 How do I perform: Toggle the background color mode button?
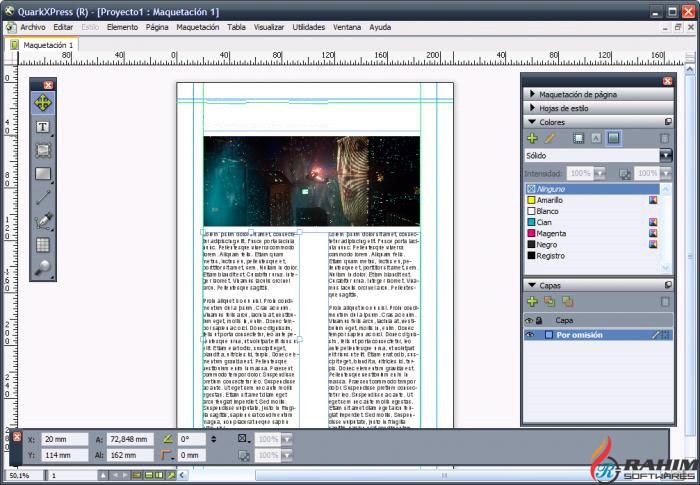coord(613,138)
